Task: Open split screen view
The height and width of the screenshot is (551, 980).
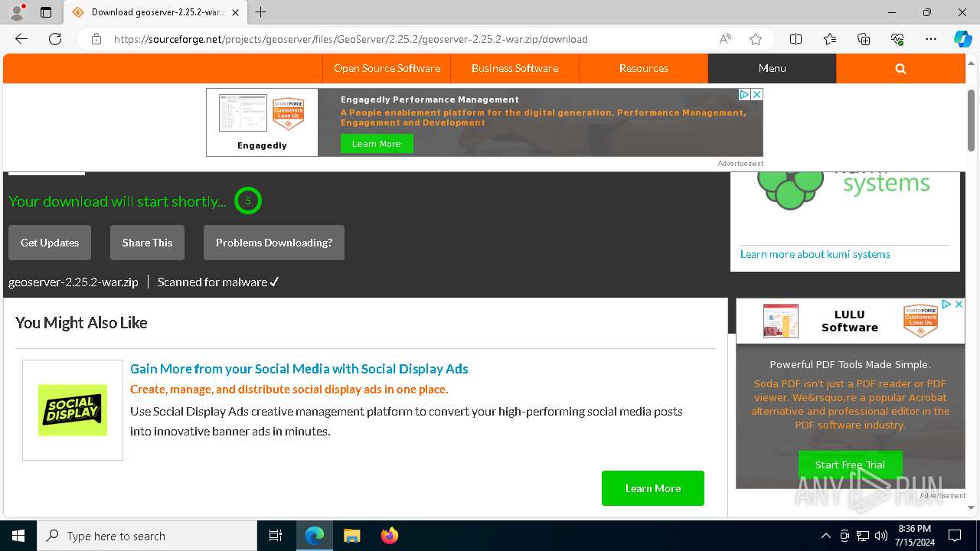Action: 796,39
